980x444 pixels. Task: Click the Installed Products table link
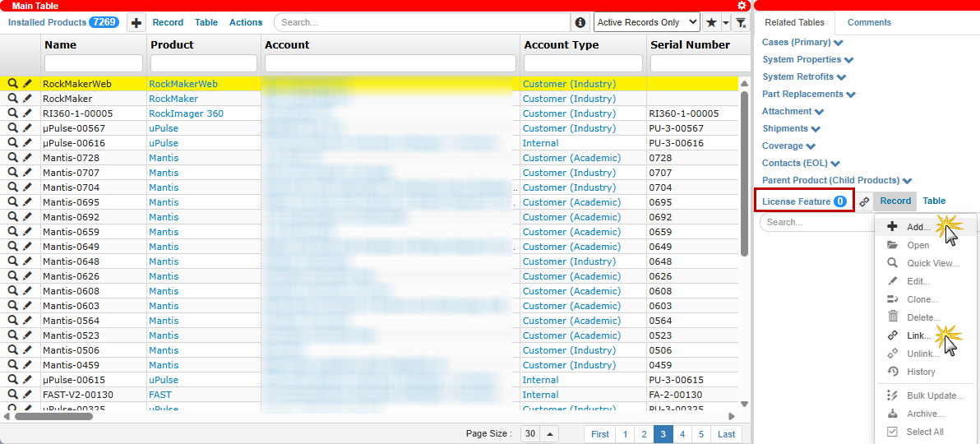[x=47, y=22]
